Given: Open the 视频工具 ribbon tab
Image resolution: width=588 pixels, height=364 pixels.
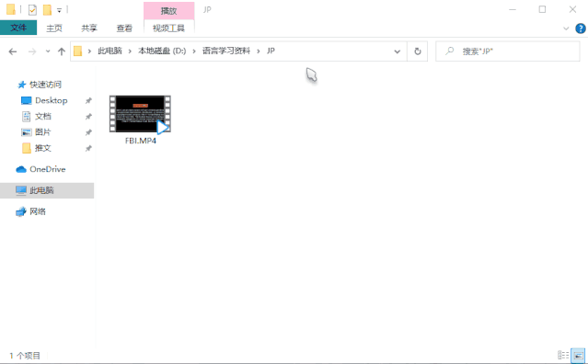Looking at the screenshot, I should pyautogui.click(x=168, y=28).
